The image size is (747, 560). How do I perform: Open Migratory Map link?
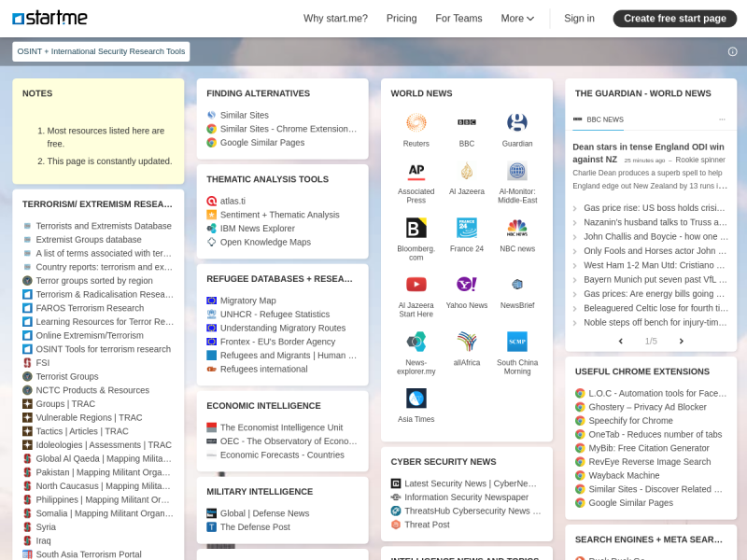click(247, 301)
